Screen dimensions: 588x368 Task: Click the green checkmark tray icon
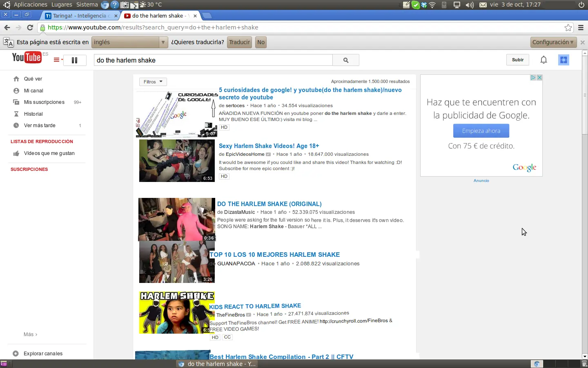(x=415, y=5)
